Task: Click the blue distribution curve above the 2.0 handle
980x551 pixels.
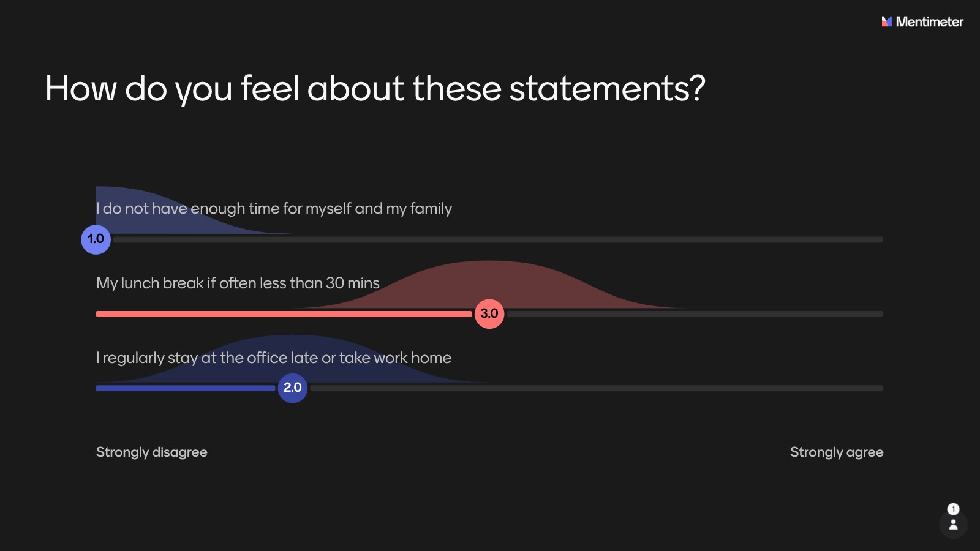Action: pyautogui.click(x=293, y=343)
